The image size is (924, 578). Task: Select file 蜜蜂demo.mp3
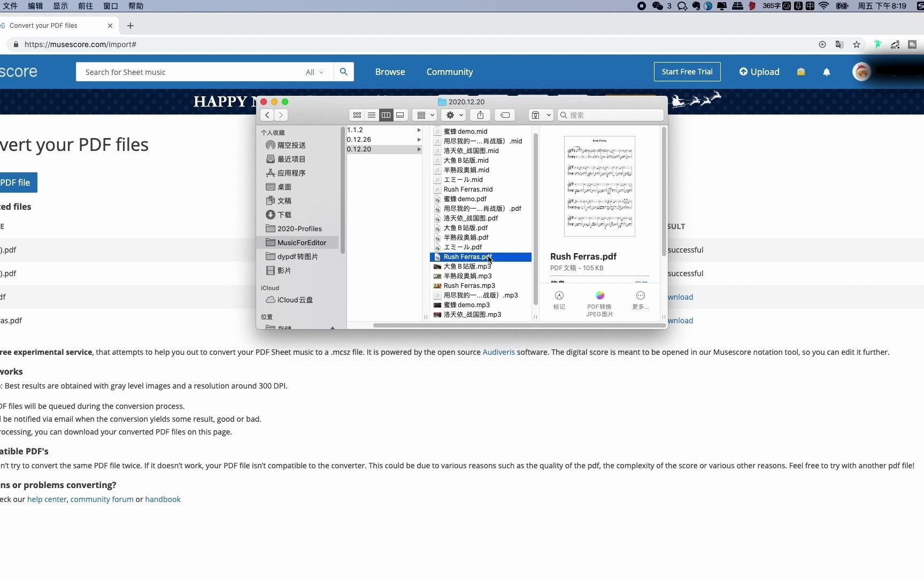[466, 305]
